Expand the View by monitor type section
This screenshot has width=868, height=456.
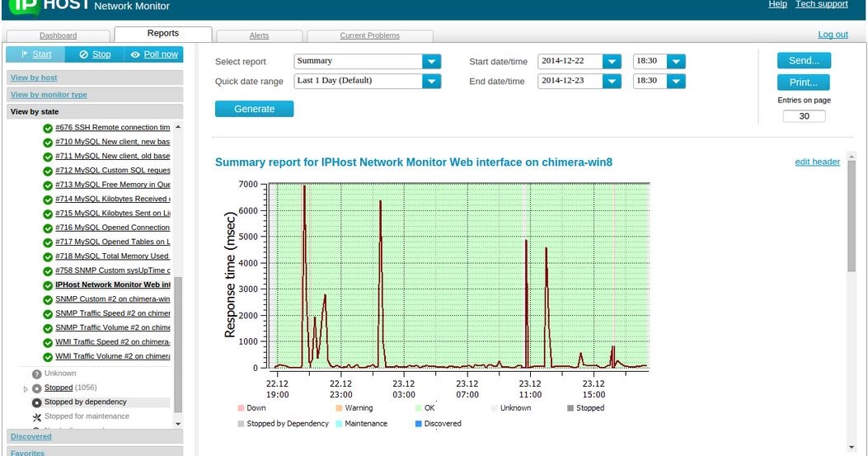95,95
